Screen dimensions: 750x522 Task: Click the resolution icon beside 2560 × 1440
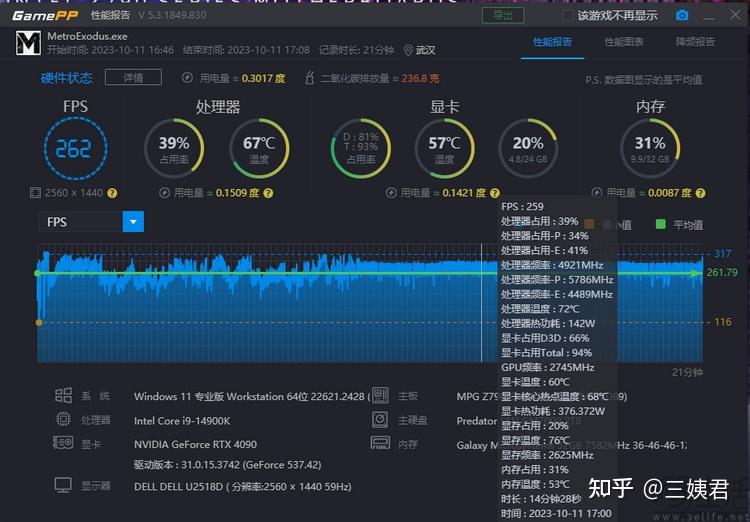click(x=35, y=193)
